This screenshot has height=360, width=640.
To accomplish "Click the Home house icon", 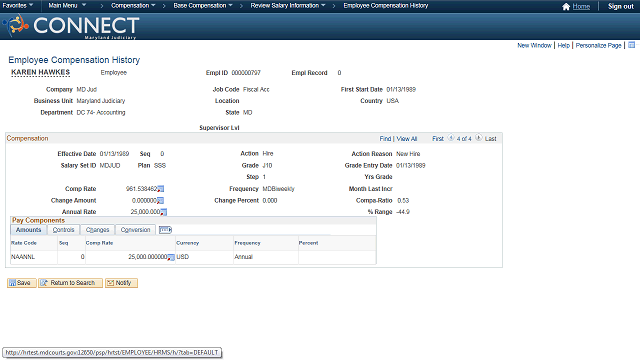I will 566,7.
